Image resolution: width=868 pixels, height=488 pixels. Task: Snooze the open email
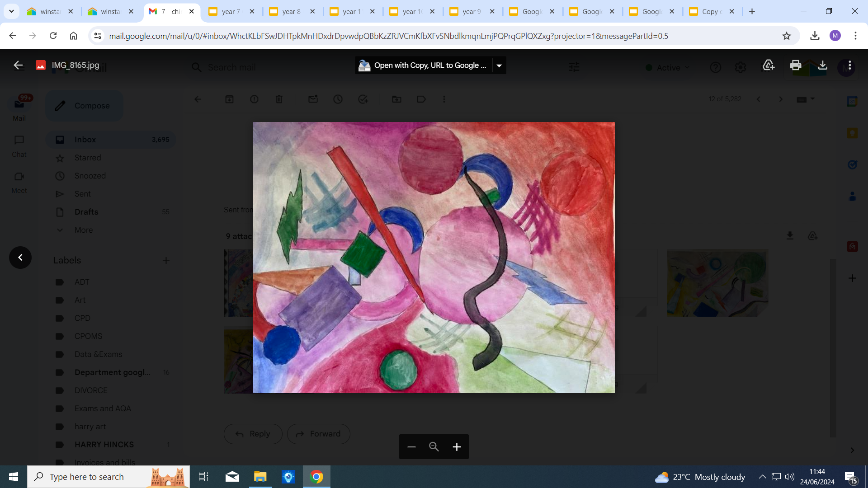pos(338,99)
